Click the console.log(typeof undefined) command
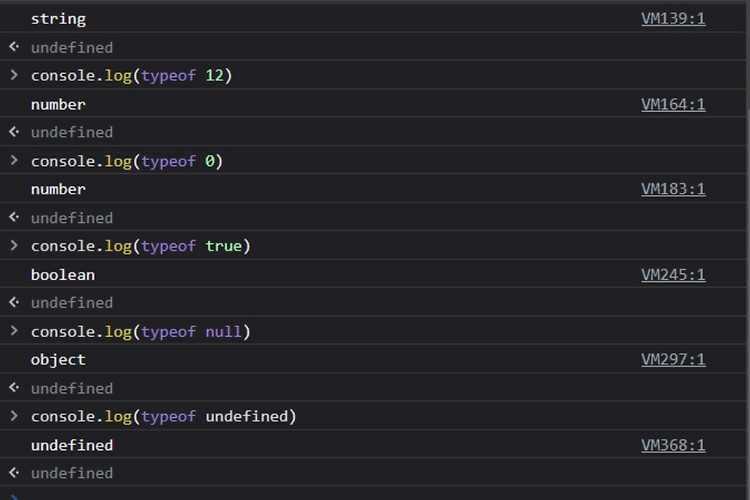 (x=164, y=417)
